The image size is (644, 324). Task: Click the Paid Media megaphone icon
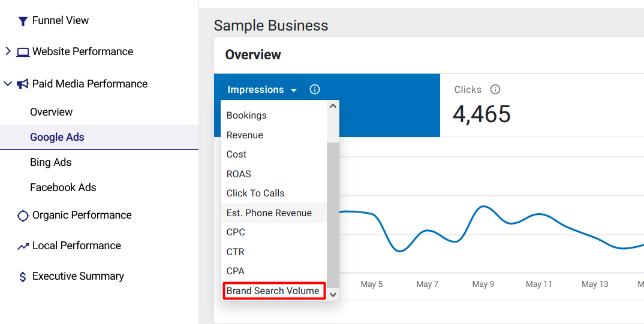(x=23, y=84)
